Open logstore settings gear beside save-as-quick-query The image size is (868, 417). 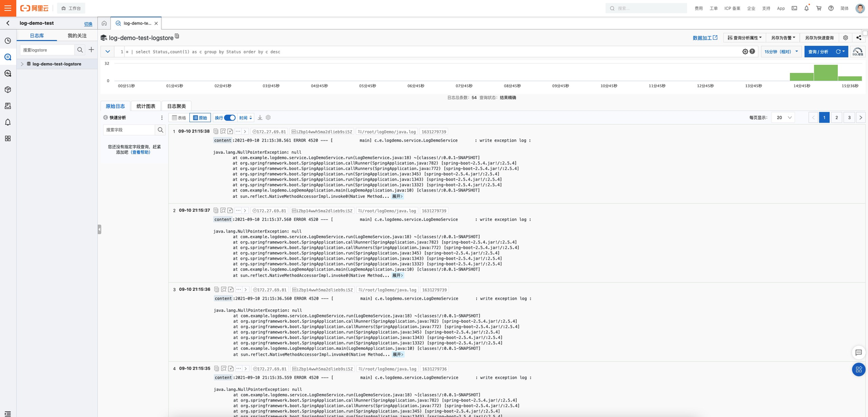845,38
